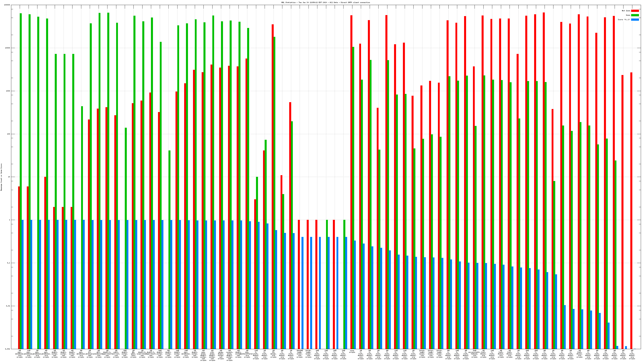644x362 pixels.
Task: Click the db.wpbl.info x-axis label
Action: [x=133, y=354]
